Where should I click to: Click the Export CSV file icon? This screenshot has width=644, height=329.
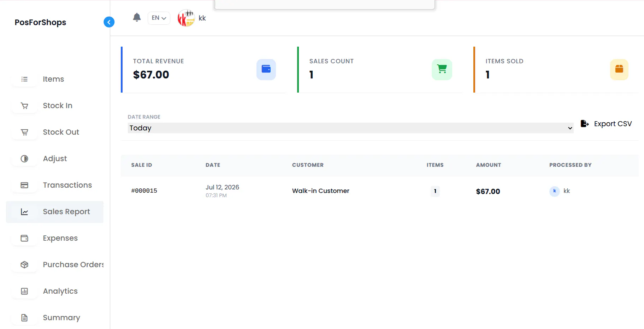[585, 124]
